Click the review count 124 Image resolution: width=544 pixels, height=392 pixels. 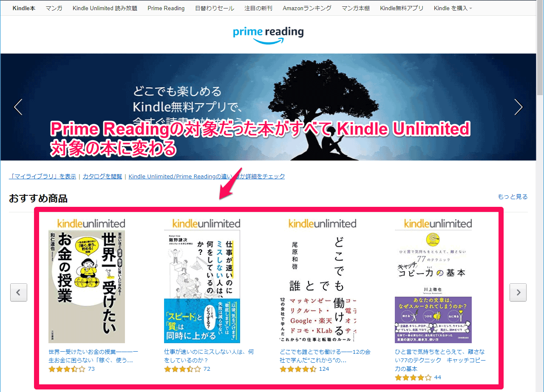pos(324,369)
